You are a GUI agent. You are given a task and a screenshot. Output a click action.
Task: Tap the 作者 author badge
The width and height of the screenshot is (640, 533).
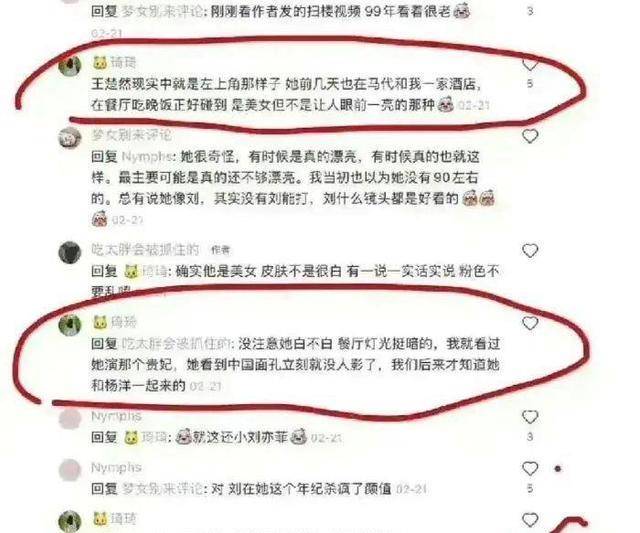(220, 250)
